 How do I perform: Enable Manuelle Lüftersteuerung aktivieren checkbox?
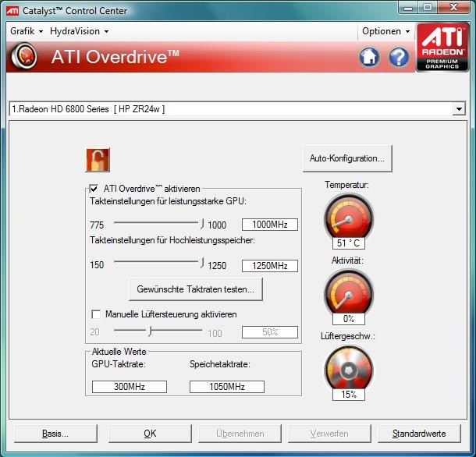click(x=96, y=314)
